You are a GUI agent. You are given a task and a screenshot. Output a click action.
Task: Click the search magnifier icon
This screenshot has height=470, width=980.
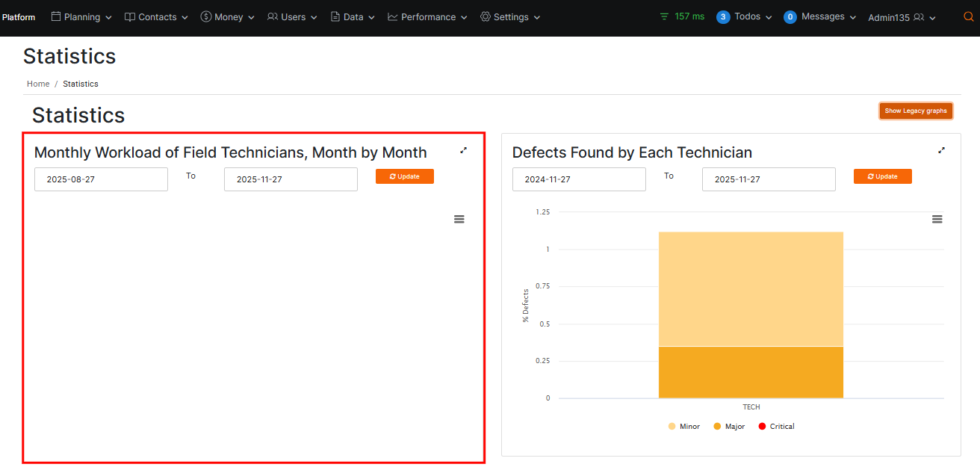[969, 17]
